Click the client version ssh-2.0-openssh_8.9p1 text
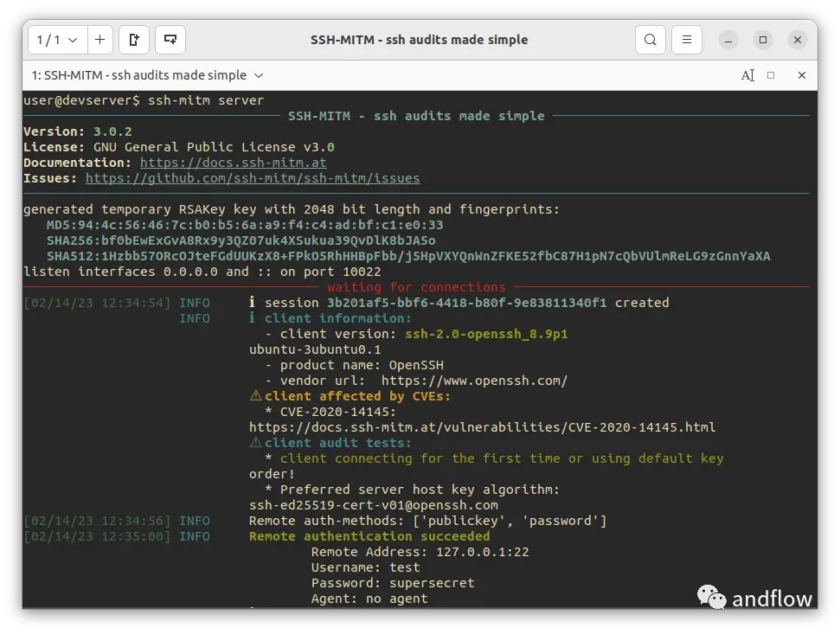The height and width of the screenshot is (634, 840). (x=486, y=334)
